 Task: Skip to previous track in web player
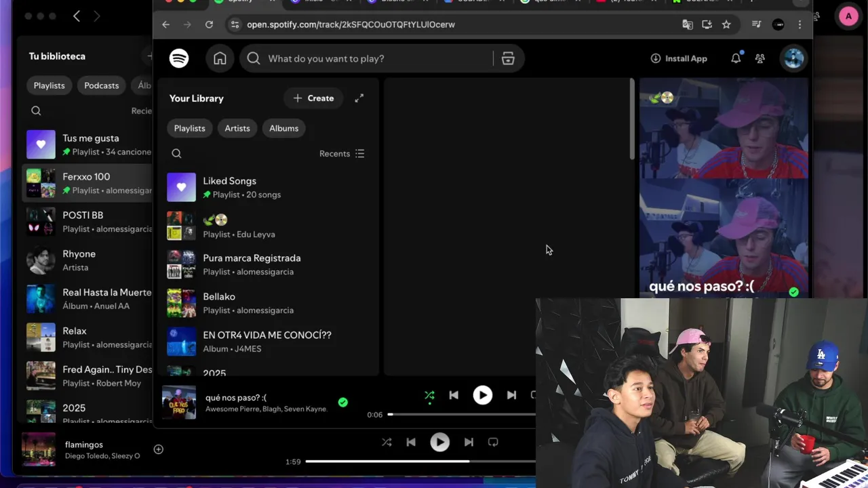(454, 395)
